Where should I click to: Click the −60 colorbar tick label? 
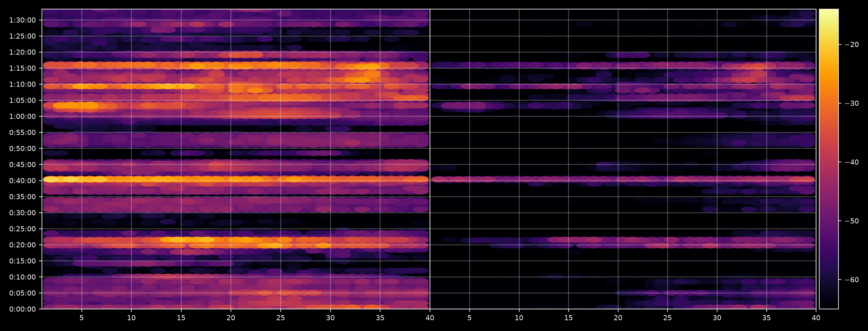(x=852, y=280)
